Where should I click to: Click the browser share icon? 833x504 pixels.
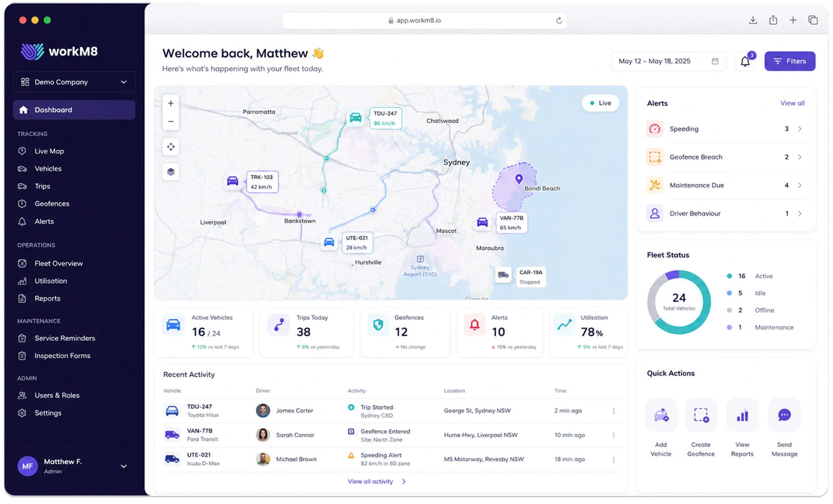pos(773,20)
